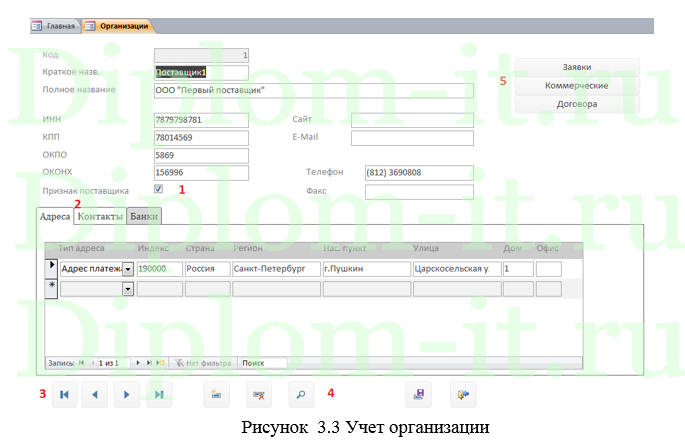The height and width of the screenshot is (443, 685).
Task: Click the ОКОНХ field 156996
Action: [201, 173]
